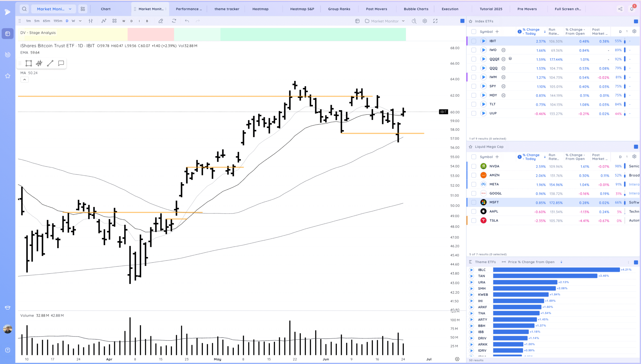This screenshot has height=364, width=641.
Task: Change Theme ETFs sort order arrows
Action: [561, 262]
